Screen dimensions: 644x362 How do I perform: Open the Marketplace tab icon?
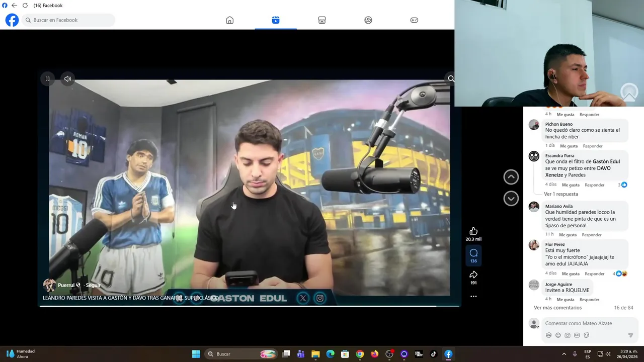click(322, 20)
